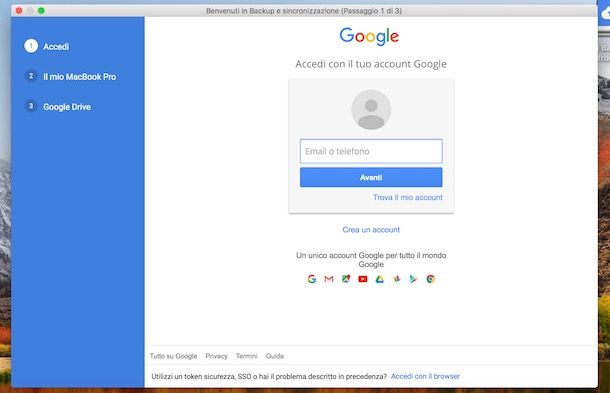The height and width of the screenshot is (393, 610).
Task: Click the profile avatar placeholder
Action: click(371, 110)
